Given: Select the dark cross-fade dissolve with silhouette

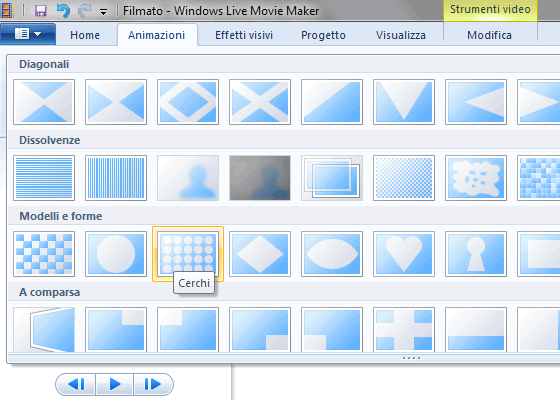Looking at the screenshot, I should pos(260,178).
